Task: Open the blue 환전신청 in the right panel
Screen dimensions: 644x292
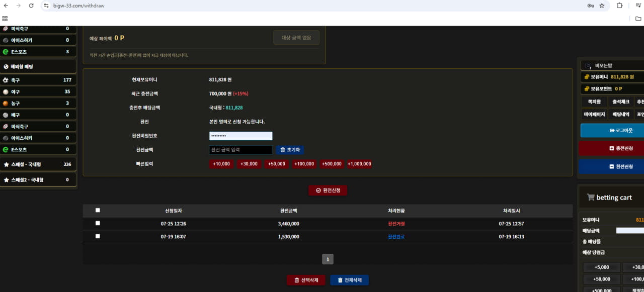Action: [612, 166]
